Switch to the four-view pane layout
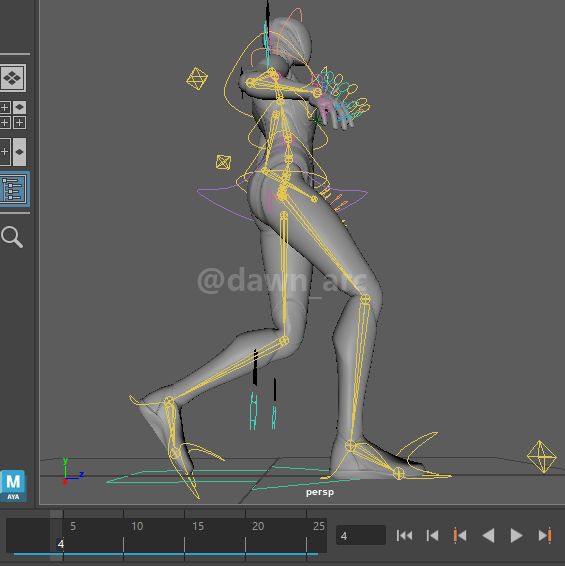The height and width of the screenshot is (566, 565). pos(12,115)
